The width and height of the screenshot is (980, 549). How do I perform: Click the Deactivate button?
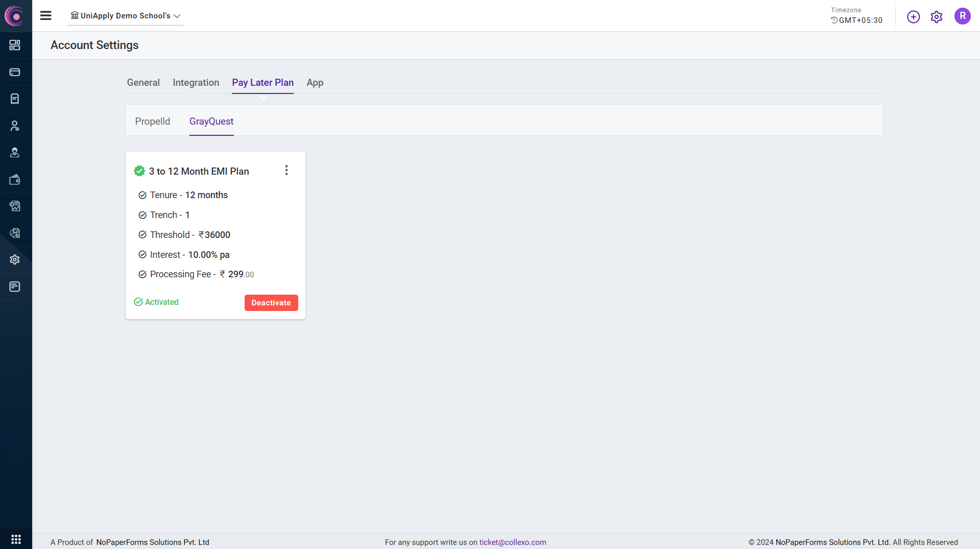point(271,303)
